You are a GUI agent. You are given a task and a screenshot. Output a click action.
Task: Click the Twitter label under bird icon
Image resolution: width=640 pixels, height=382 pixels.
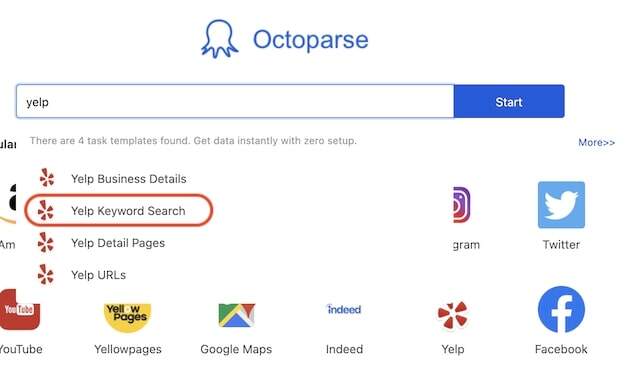(561, 244)
